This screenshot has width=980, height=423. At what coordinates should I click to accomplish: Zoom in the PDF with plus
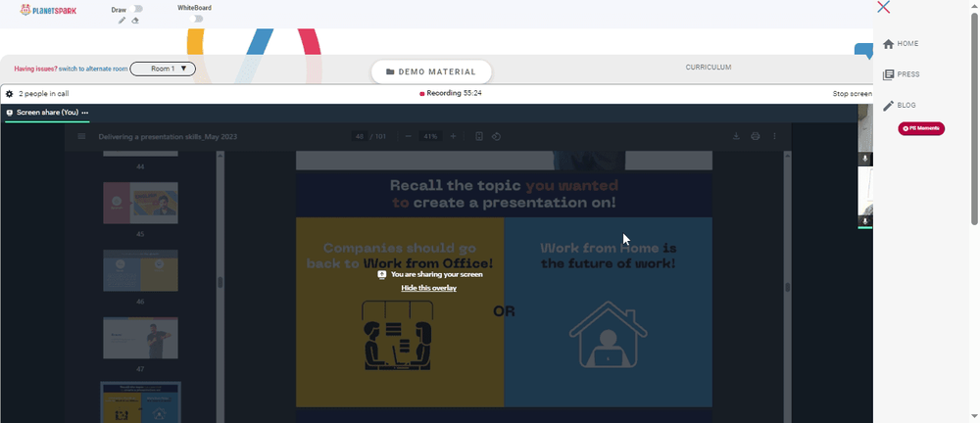click(x=453, y=136)
